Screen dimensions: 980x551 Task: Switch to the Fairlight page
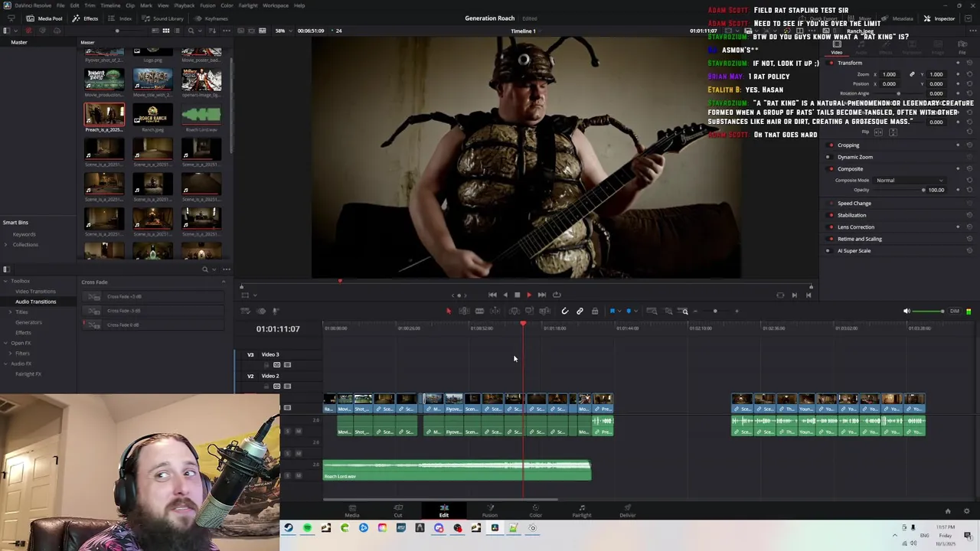[582, 510]
